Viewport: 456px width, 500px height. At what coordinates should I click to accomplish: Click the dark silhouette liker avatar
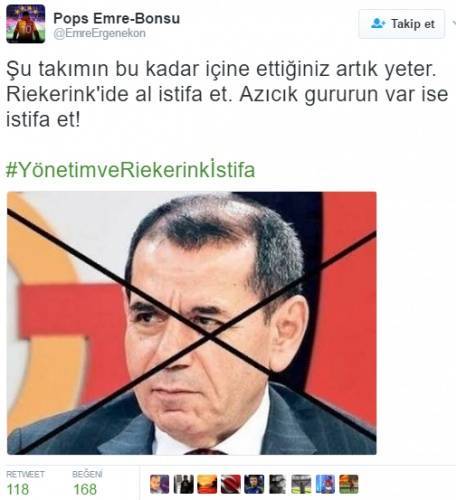[x=183, y=484]
